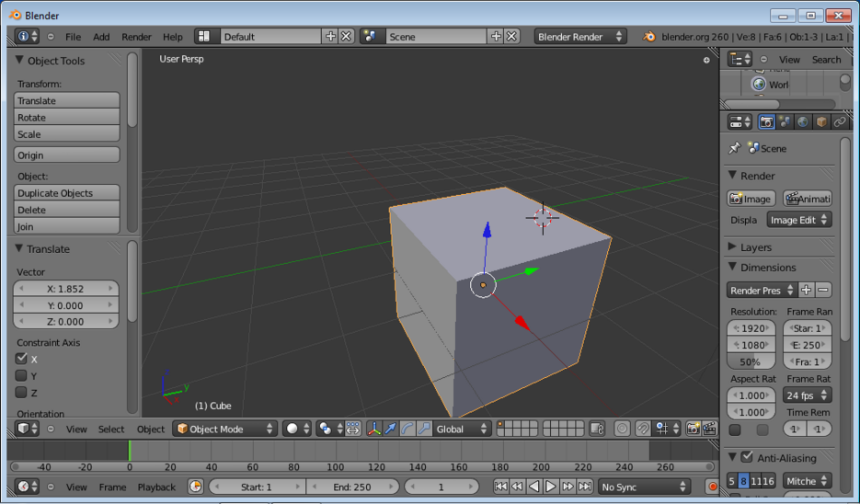Click the Duplicate Objects button
This screenshot has width=860, height=504.
click(66, 193)
